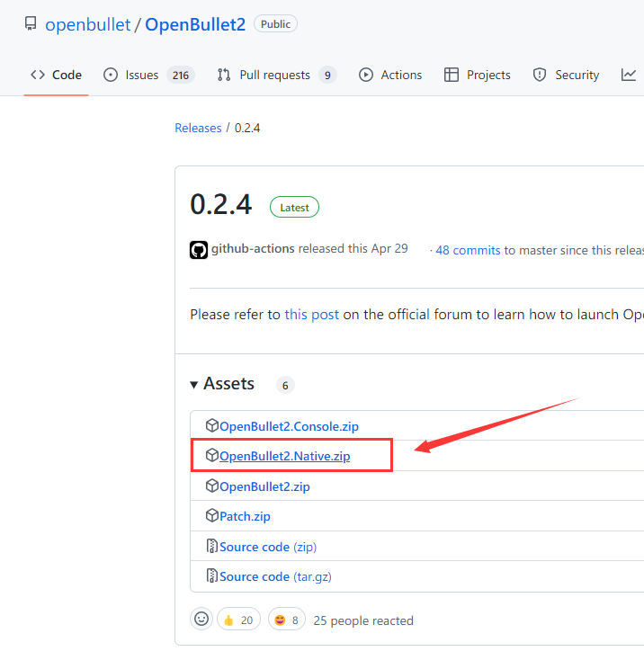Image resolution: width=644 pixels, height=669 pixels.
Task: Download OpenBullet2.Native.zip
Action: (x=284, y=456)
